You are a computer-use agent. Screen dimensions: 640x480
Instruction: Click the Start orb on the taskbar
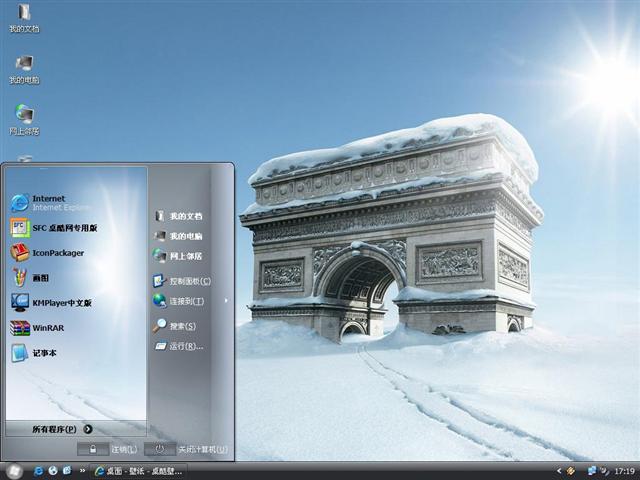pyautogui.click(x=14, y=471)
